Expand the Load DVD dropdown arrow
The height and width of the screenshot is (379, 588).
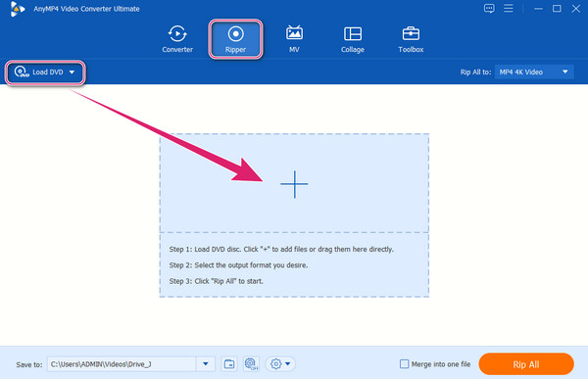point(72,71)
